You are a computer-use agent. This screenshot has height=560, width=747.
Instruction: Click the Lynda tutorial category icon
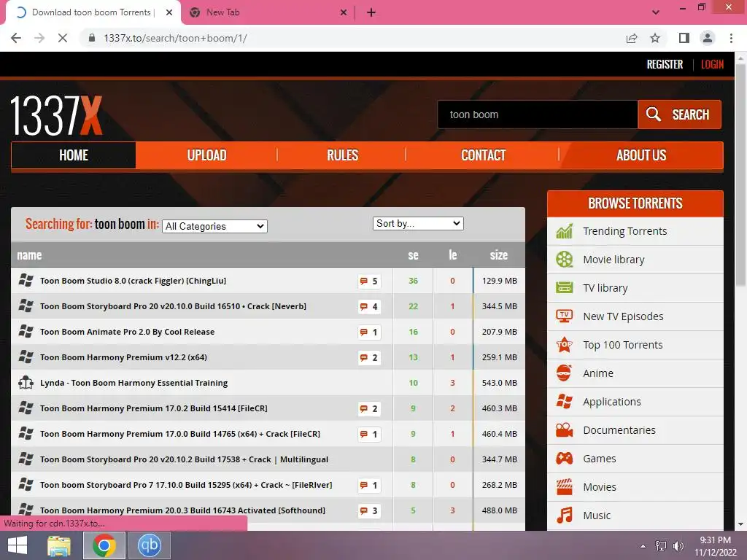(x=26, y=382)
